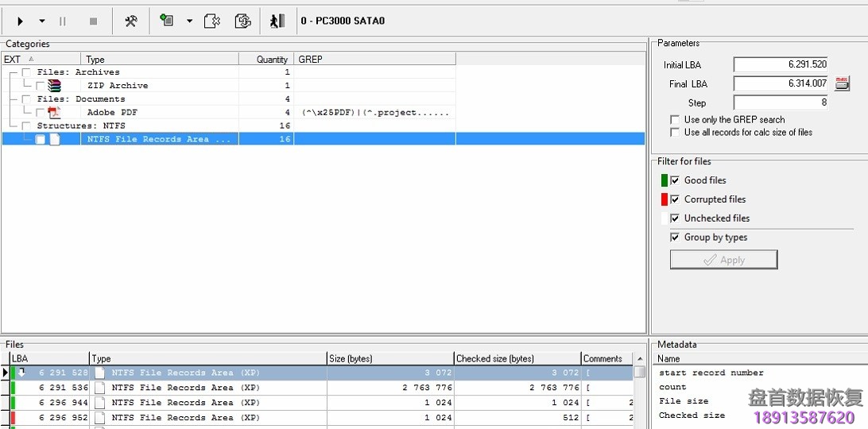Screen dimensions: 868x429
Task: Click the green Good files color swatch
Action: click(665, 180)
